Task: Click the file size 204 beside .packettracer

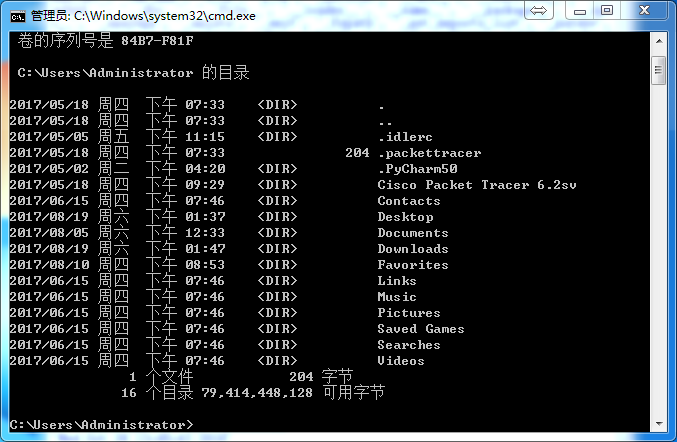Action: click(x=357, y=153)
